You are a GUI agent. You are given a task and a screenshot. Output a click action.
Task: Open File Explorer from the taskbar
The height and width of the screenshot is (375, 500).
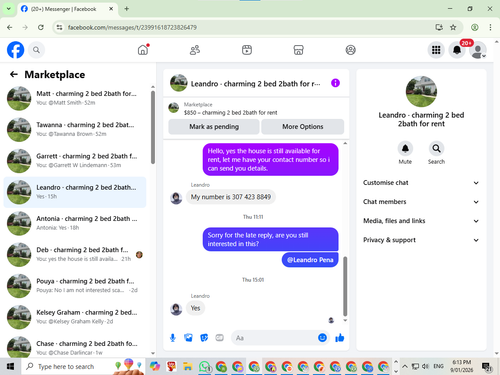point(188,366)
